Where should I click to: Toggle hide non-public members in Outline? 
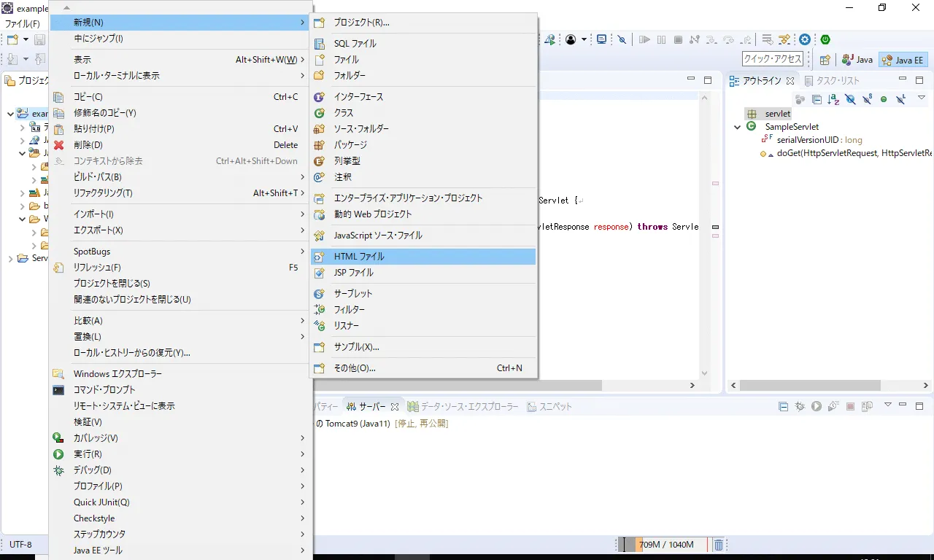884,99
